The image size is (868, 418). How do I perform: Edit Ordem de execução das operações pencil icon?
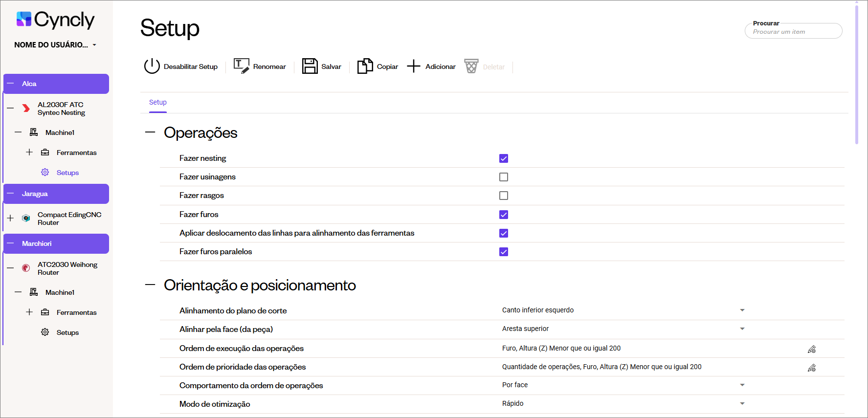[x=812, y=349]
